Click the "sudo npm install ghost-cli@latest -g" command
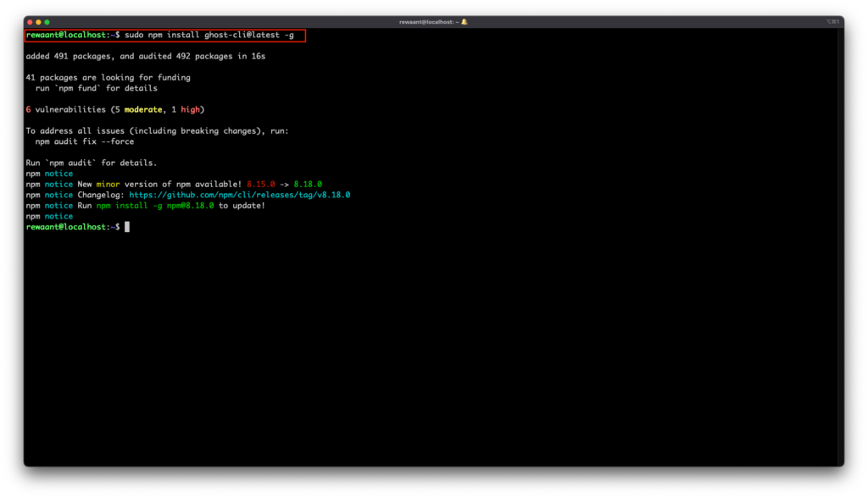Image resolution: width=868 pixels, height=498 pixels. [x=209, y=35]
